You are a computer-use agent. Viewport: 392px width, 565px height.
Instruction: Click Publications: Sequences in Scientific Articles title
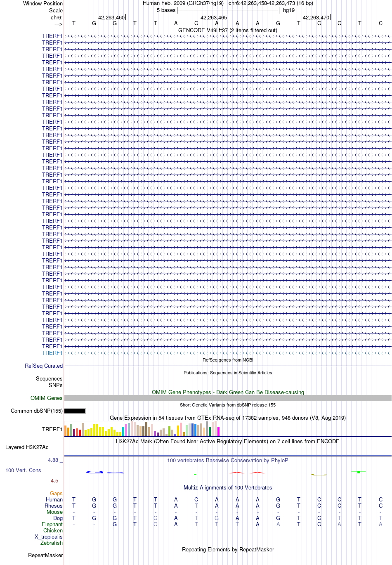tap(228, 373)
